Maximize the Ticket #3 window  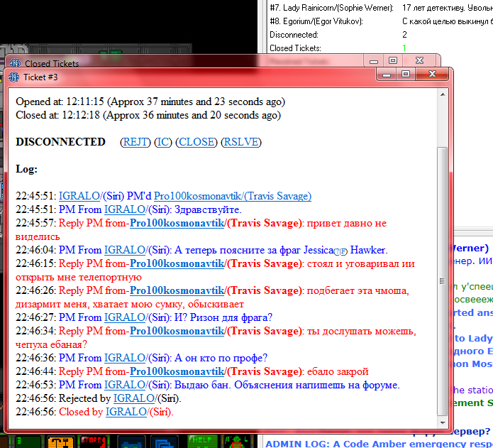click(406, 75)
